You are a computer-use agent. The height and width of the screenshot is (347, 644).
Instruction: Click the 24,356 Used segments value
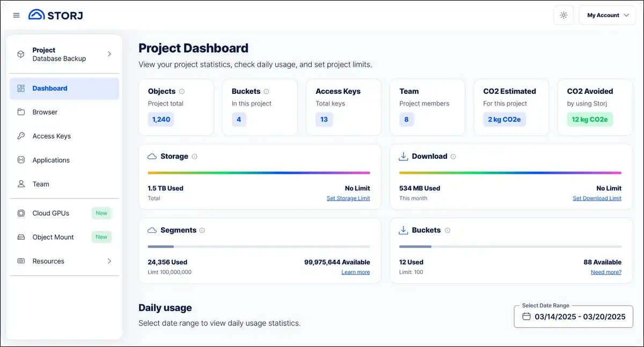tap(167, 262)
